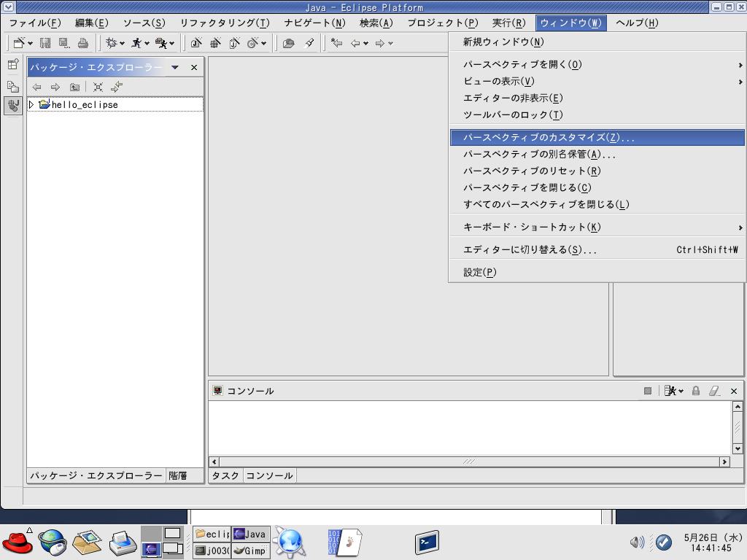The width and height of the screenshot is (747, 560).
Task: Toggle the Java perspective button
Action: click(x=13, y=106)
